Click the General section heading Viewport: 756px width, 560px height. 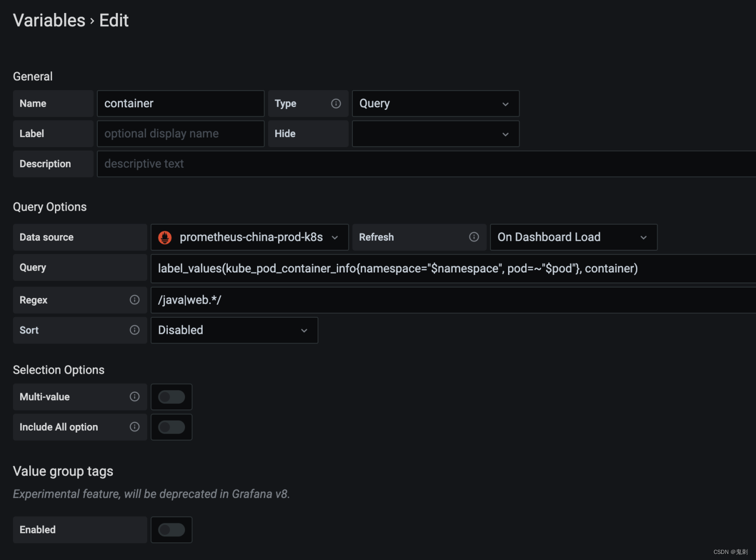pyautogui.click(x=33, y=77)
